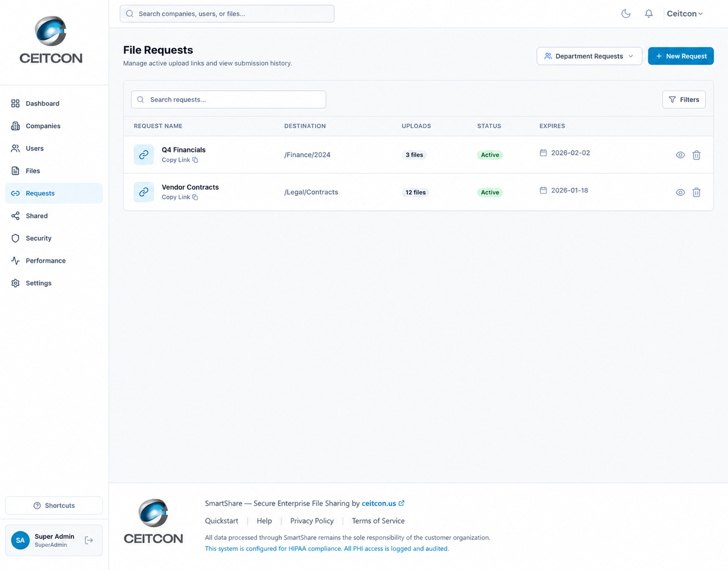Screen dimensions: 728x570
Task: Click the external link icon beside ceitcon.us
Action: tap(402, 503)
